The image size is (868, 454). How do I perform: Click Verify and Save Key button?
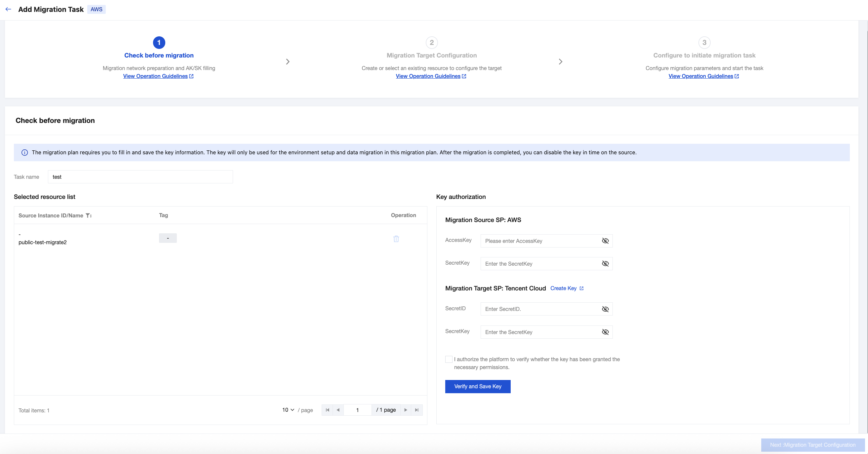coord(478,386)
